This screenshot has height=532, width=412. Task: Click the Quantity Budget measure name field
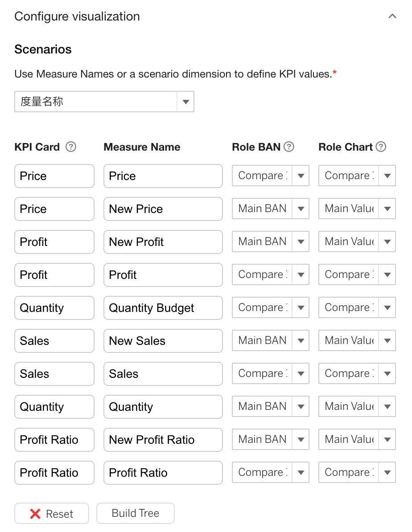pos(163,308)
